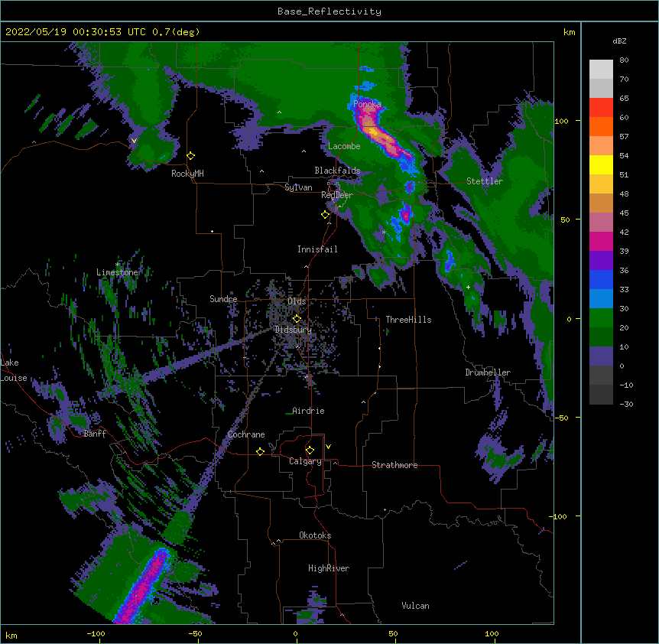Screen dimensions: 659x644
Task: Click the 2022/05/19 00:30:53 UTC timestamp
Action: pyautogui.click(x=76, y=32)
